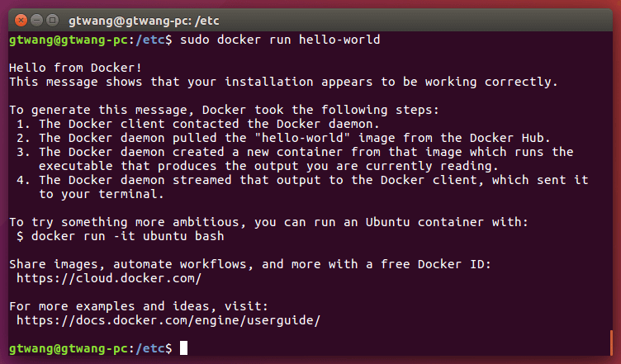The width and height of the screenshot is (621, 364).
Task: Click the bottom prompt gtwang@gtwang-pc:/etc$
Action: (91, 348)
